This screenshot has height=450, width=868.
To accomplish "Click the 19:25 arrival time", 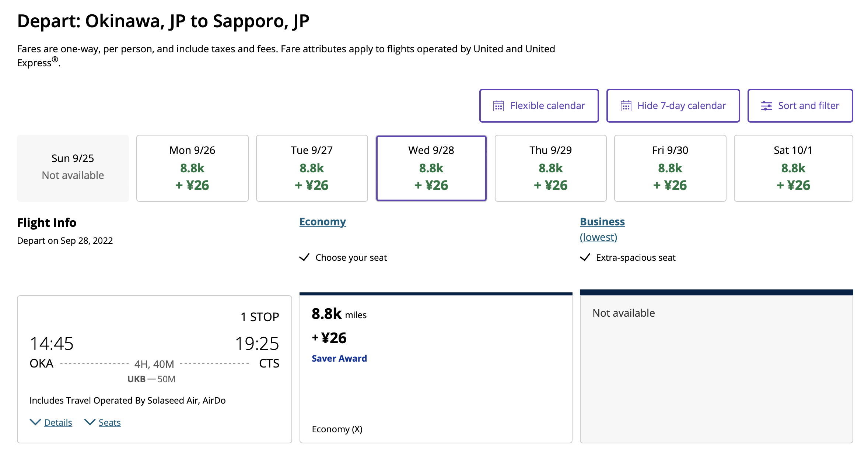I will point(257,344).
